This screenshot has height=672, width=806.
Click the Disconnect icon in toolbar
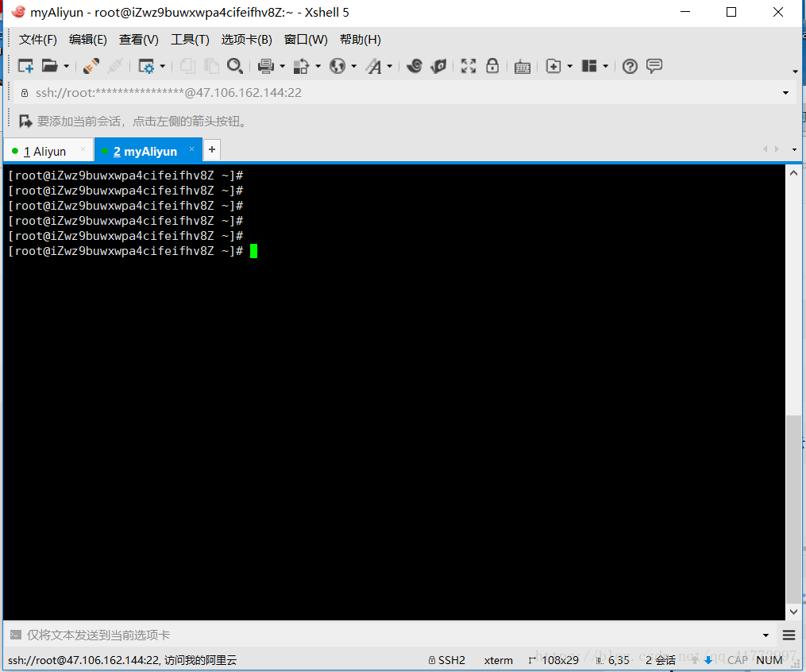tap(115, 66)
